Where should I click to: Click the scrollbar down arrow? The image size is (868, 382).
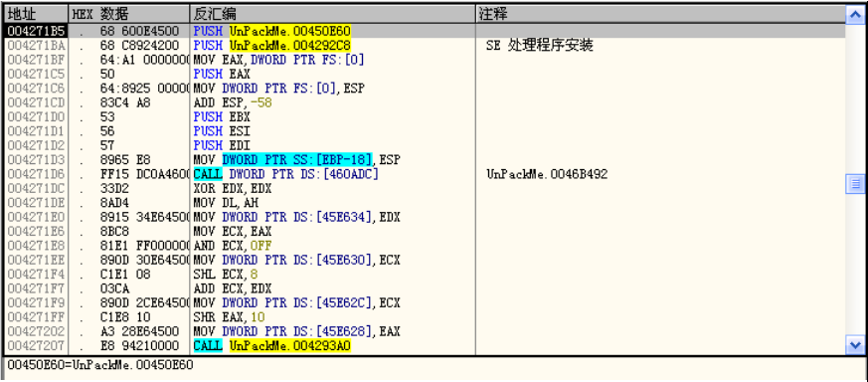(x=854, y=346)
